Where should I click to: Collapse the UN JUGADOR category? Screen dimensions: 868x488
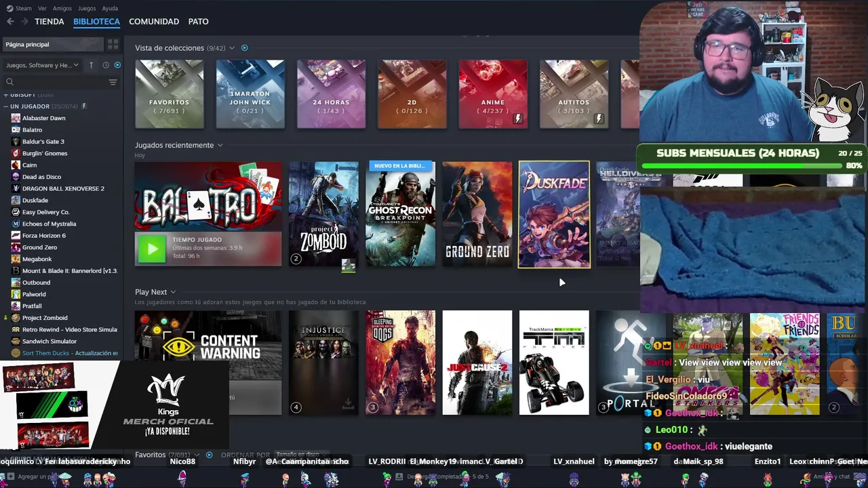6,106
